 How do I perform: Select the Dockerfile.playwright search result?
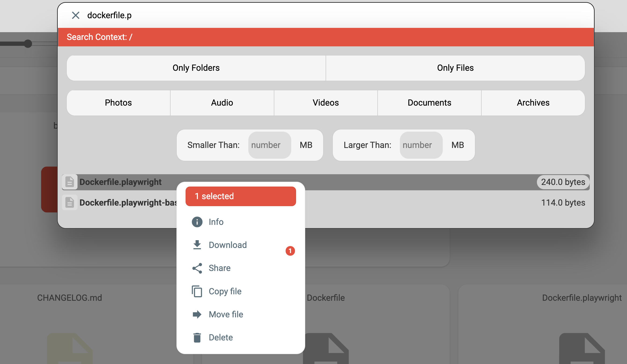coord(326,182)
